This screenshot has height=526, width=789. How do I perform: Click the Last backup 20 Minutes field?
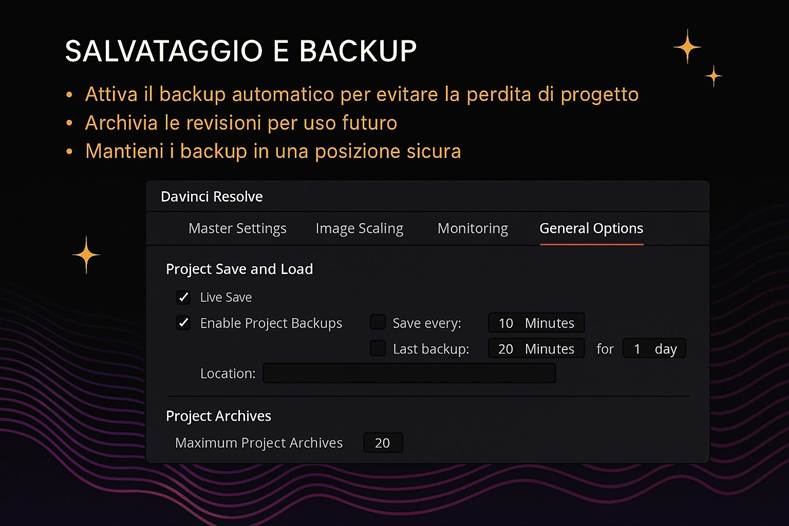[x=536, y=349]
